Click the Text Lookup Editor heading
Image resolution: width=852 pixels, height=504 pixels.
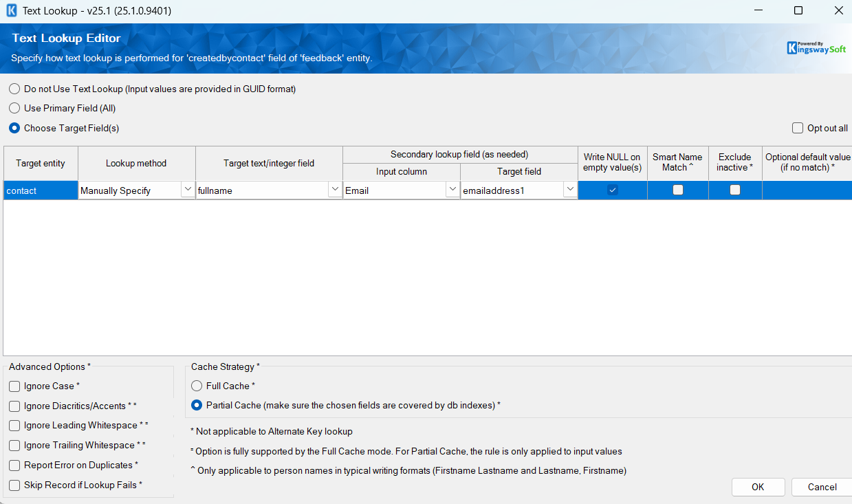(x=66, y=39)
